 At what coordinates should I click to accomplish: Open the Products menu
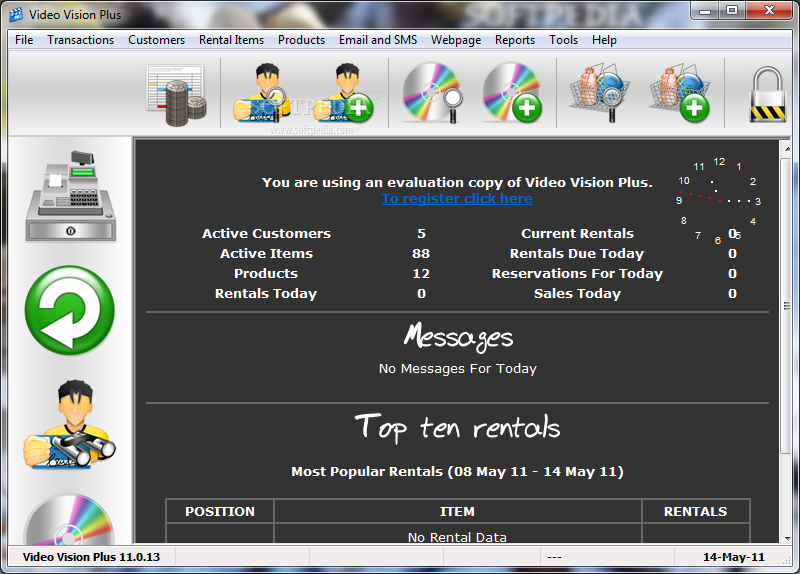point(302,40)
